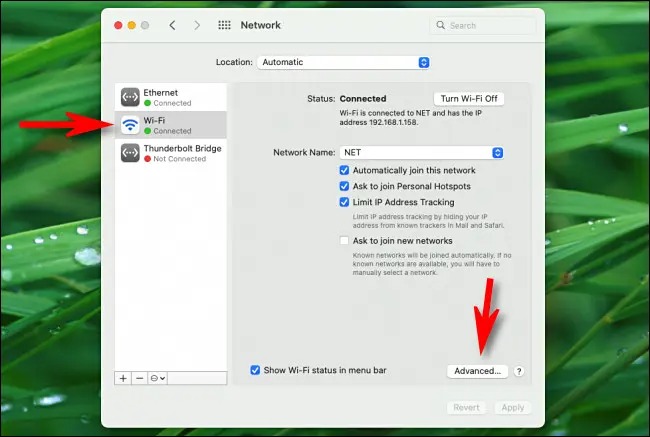Screen dimensions: 650x437
Task: Select the Wi-Fi signal icon in sidebar
Action: [130, 125]
